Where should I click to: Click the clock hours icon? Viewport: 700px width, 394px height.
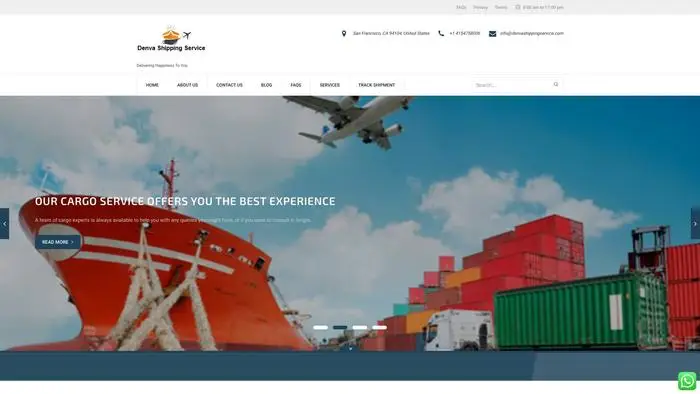pyautogui.click(x=518, y=7)
